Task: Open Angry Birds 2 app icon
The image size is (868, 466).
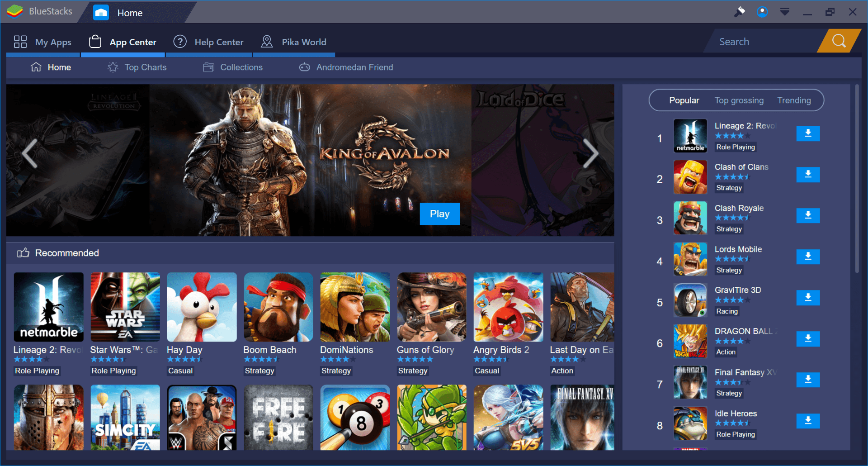Action: [x=508, y=307]
